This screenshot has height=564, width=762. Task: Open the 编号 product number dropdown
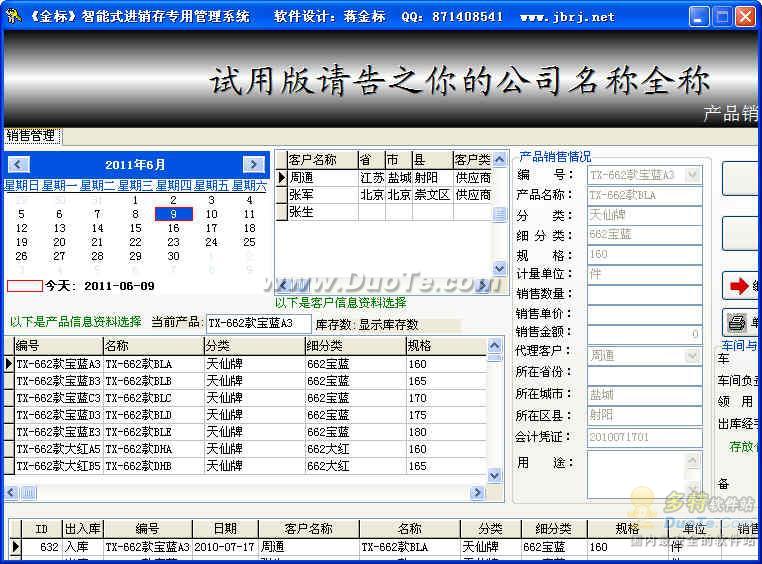tap(692, 175)
